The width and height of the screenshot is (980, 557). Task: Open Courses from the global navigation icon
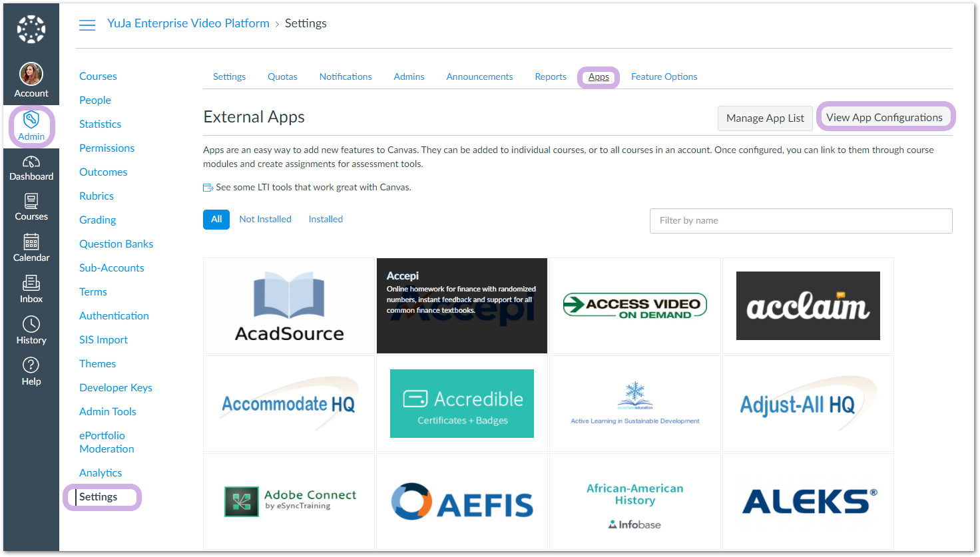[31, 202]
